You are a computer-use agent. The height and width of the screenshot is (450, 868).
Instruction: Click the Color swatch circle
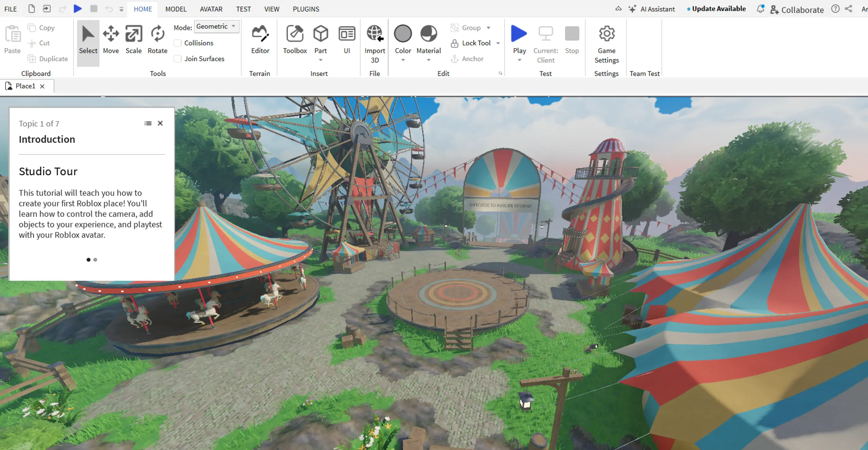pyautogui.click(x=403, y=33)
